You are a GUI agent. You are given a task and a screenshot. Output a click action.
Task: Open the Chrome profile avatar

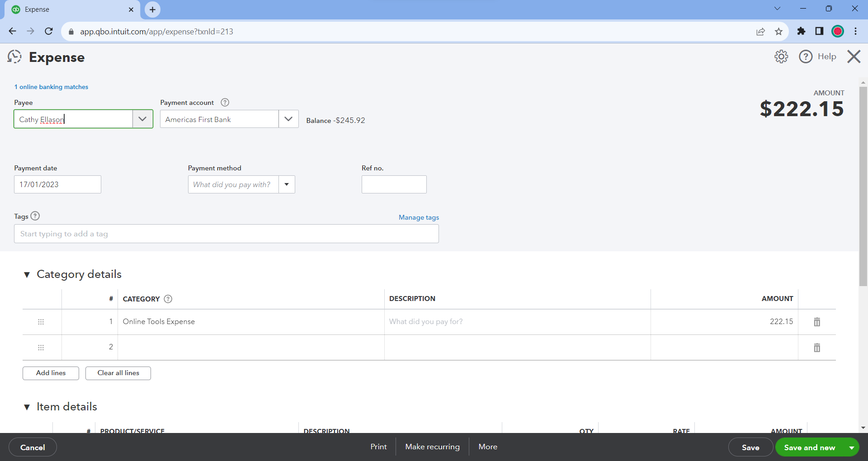pos(838,31)
